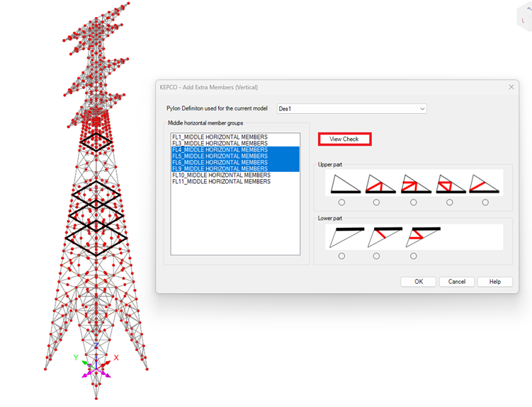This screenshot has height=407, width=532.
Task: Open the Pylon Definition dropdown showing Des1
Action: 351,109
